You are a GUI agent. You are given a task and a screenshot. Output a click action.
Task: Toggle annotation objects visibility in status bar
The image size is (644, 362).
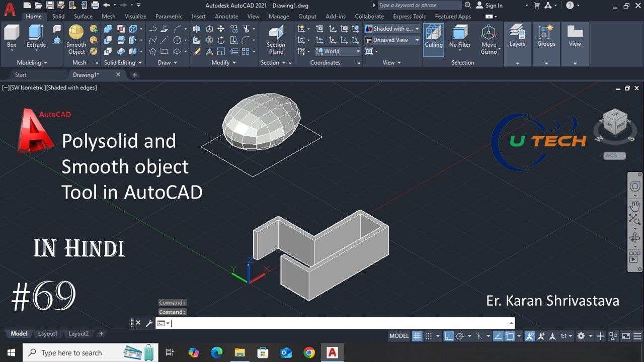(530, 336)
